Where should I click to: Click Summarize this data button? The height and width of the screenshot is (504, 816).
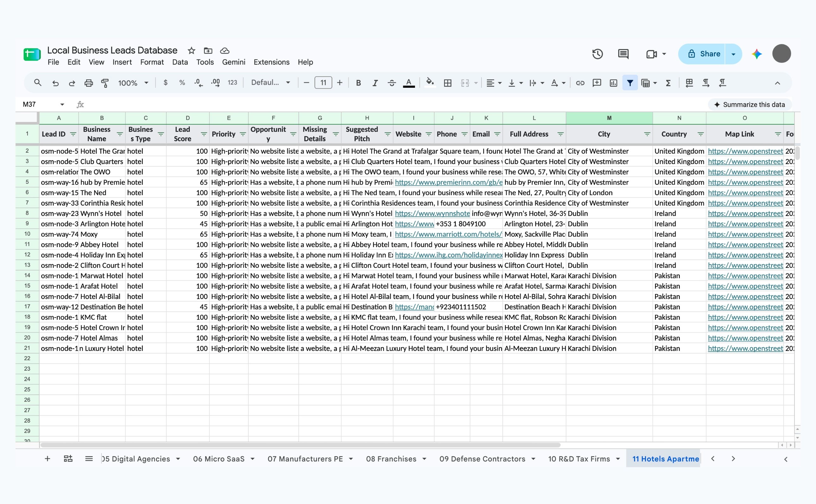749,105
